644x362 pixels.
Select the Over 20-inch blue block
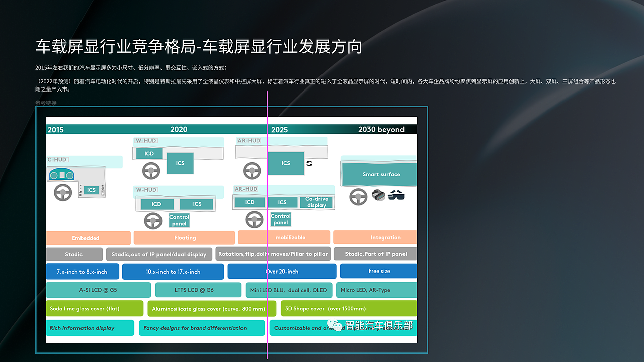tap(282, 271)
